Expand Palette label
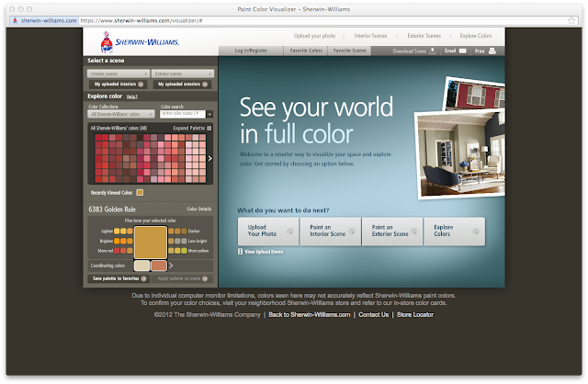Image resolution: width=588 pixels, height=384 pixels. coord(189,129)
